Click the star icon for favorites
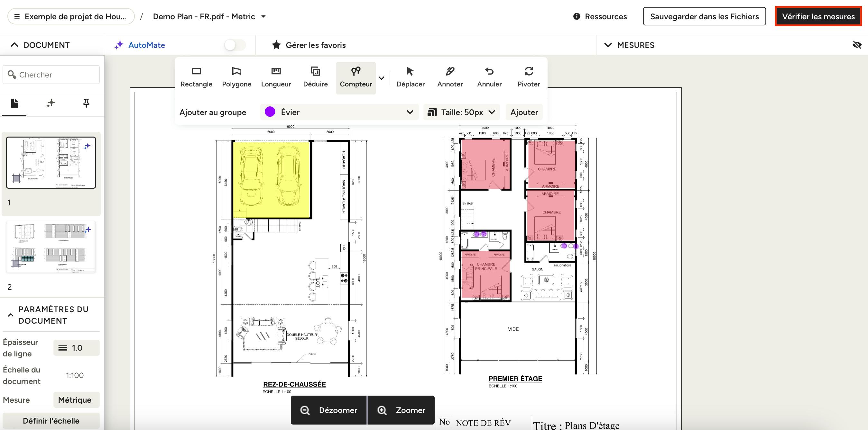The image size is (868, 430). [276, 45]
